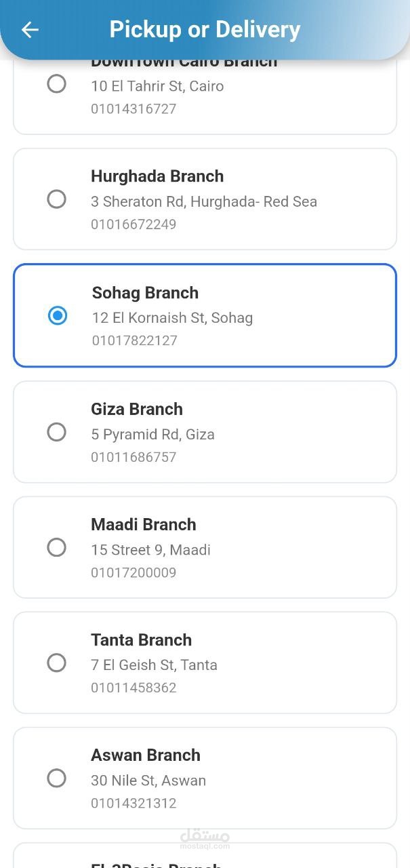Tap the Hurghada Branch title text

coord(157,176)
